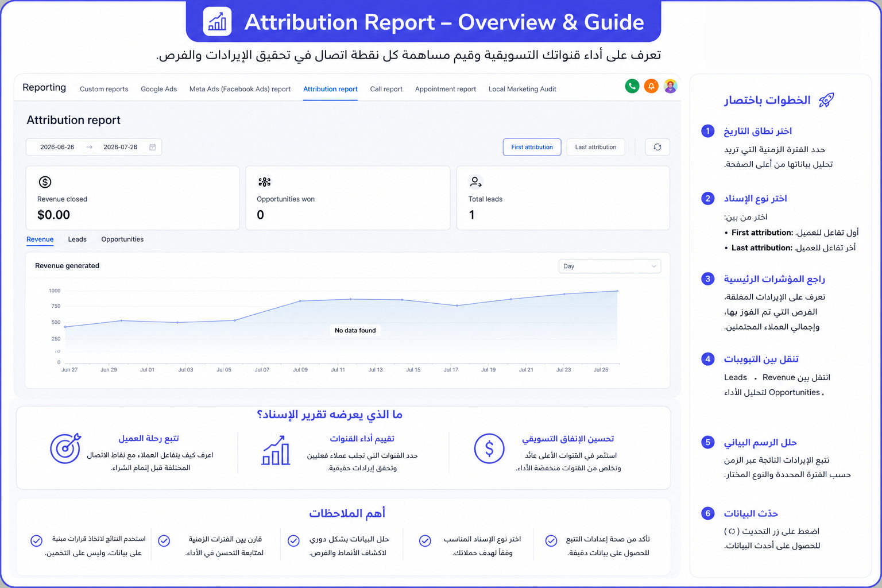This screenshot has height=588, width=882.
Task: Click checkmark icon next to قارن بين الفترات الزمنية
Action: coord(164,540)
